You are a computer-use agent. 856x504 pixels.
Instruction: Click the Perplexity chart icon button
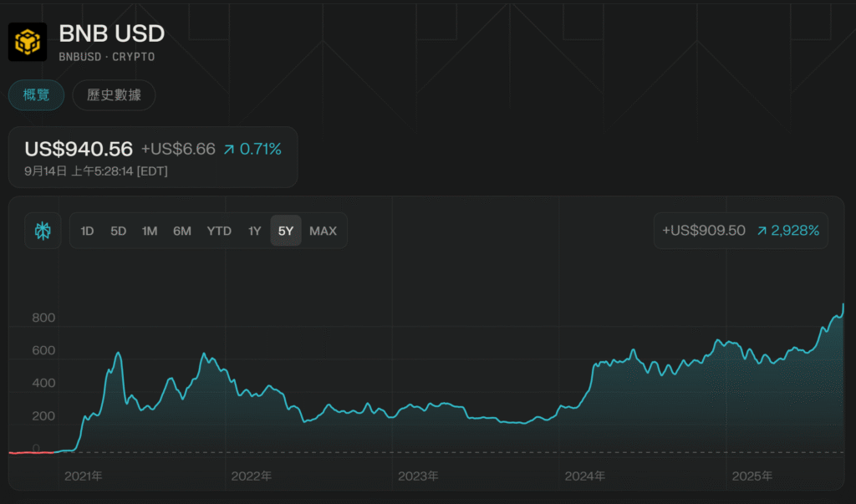43,231
